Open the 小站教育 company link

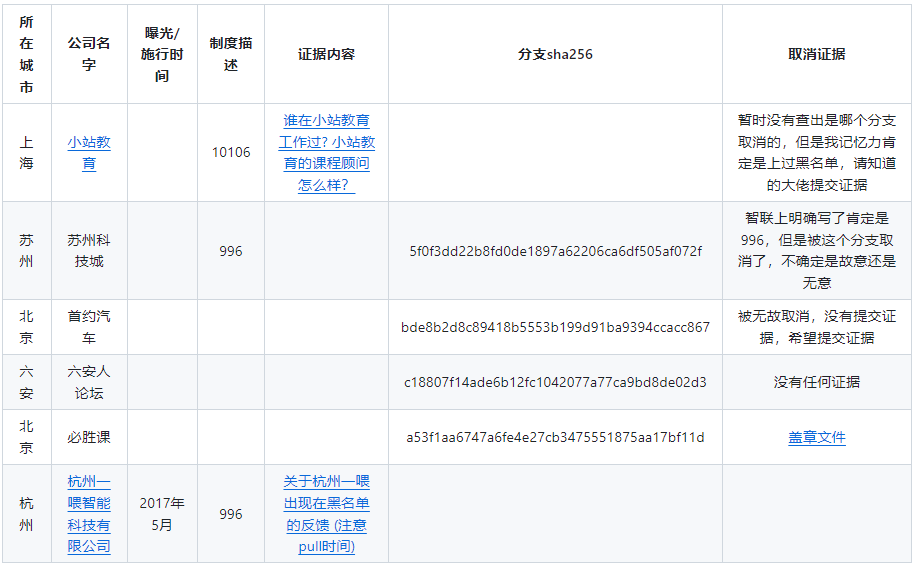tap(89, 153)
